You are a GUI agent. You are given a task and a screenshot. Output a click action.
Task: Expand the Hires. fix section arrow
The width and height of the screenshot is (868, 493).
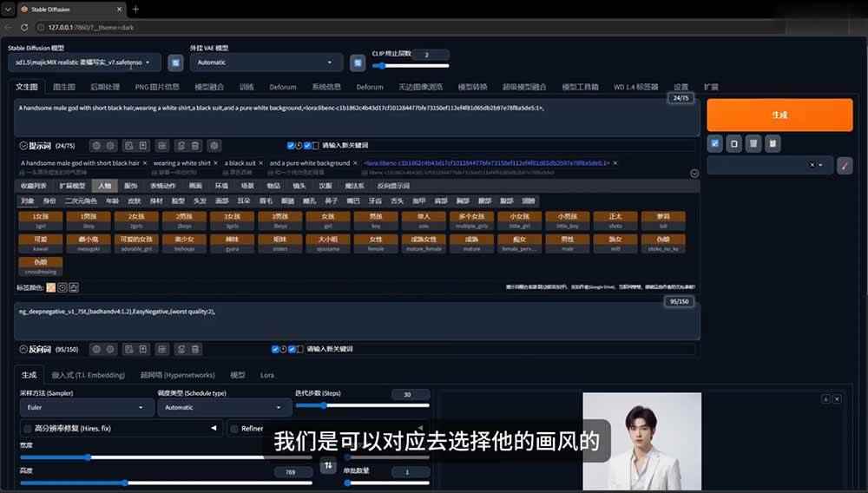click(214, 428)
